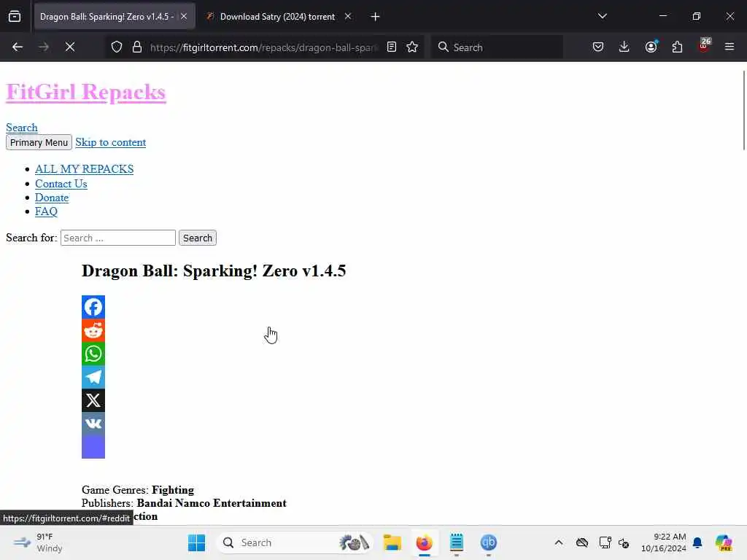Click the page's vertical scrollbar

point(743,111)
